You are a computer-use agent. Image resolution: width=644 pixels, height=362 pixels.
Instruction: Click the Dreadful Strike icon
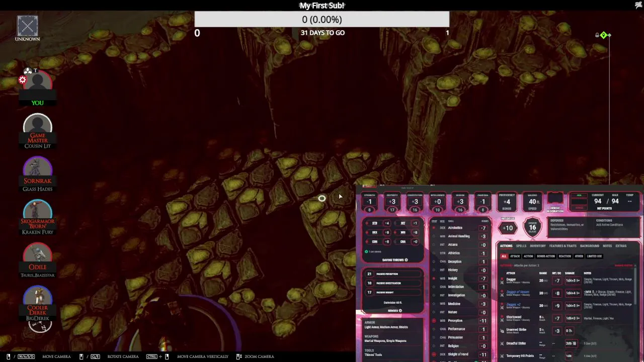(x=502, y=343)
